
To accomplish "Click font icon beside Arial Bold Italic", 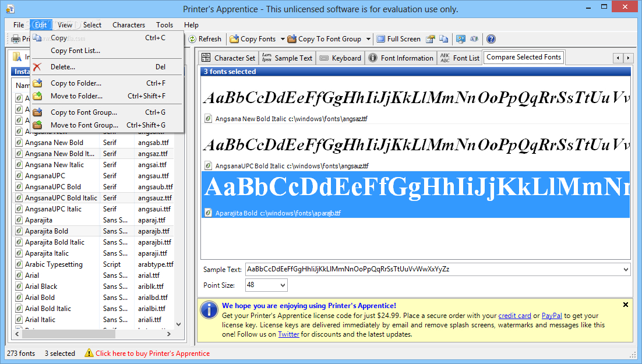I will (x=19, y=308).
